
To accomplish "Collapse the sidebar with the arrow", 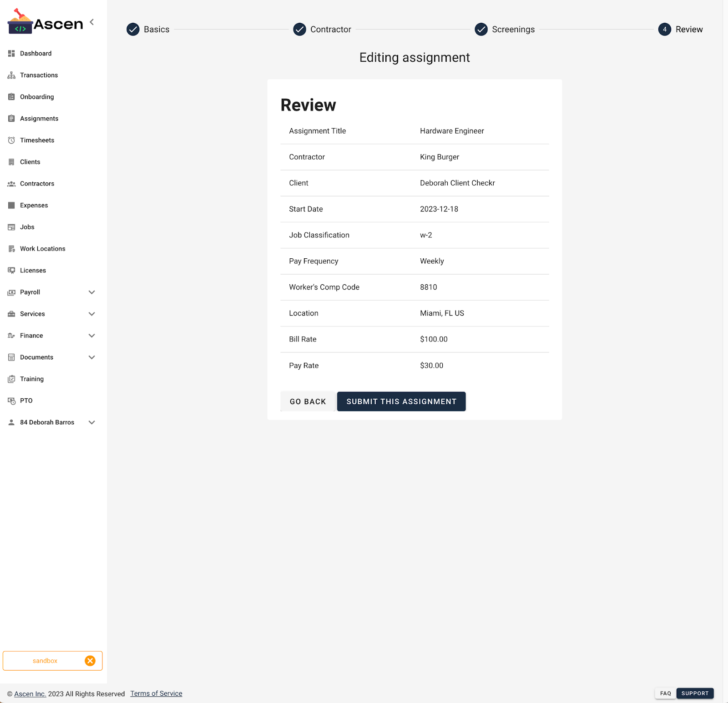I will pyautogui.click(x=92, y=22).
